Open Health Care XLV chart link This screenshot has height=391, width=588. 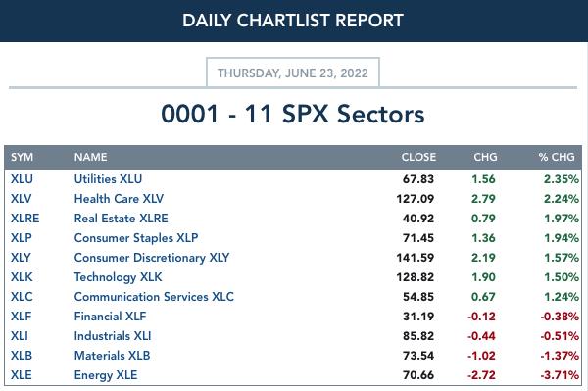(x=119, y=199)
